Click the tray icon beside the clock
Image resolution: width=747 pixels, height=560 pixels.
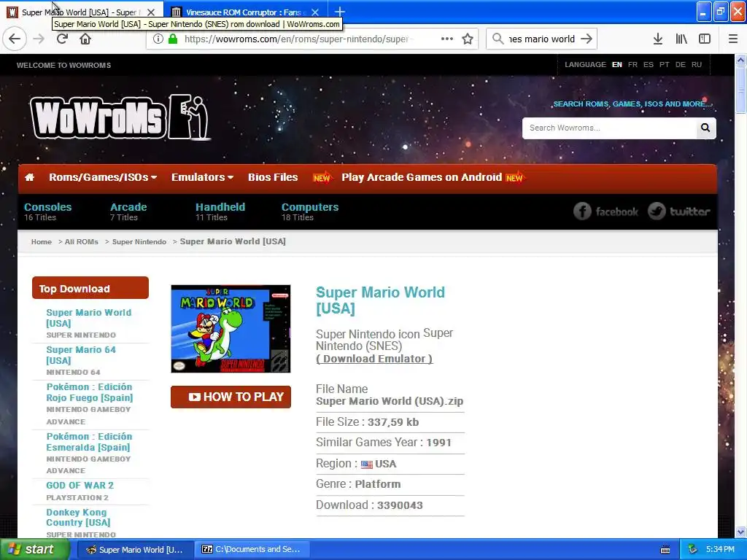693,550
